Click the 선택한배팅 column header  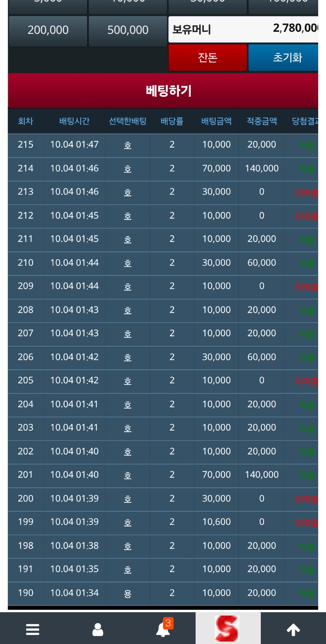pos(128,121)
